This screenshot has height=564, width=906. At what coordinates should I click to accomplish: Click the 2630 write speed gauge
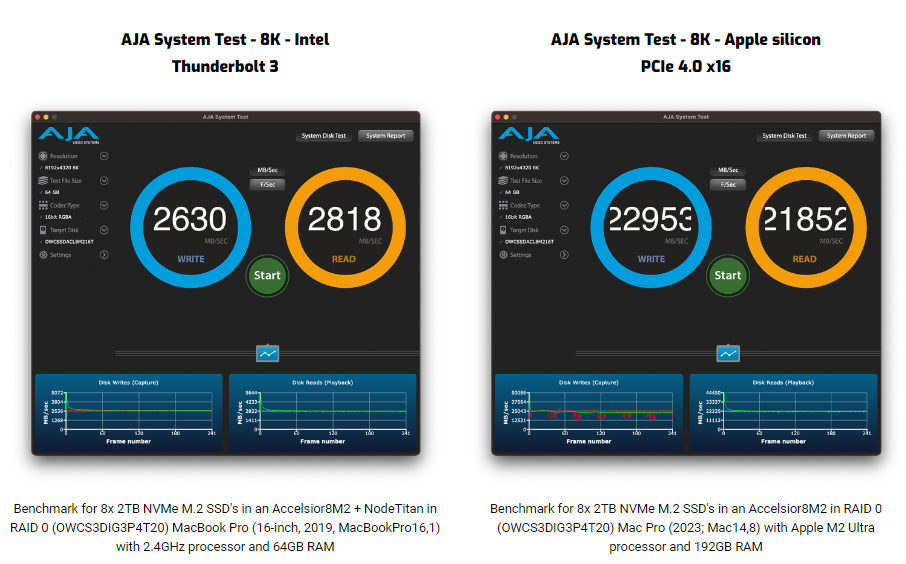tap(191, 227)
